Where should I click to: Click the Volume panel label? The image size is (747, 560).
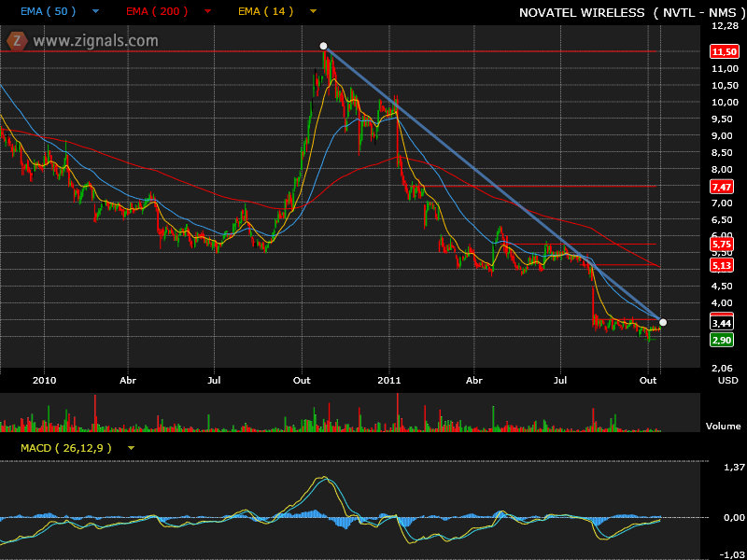723,427
